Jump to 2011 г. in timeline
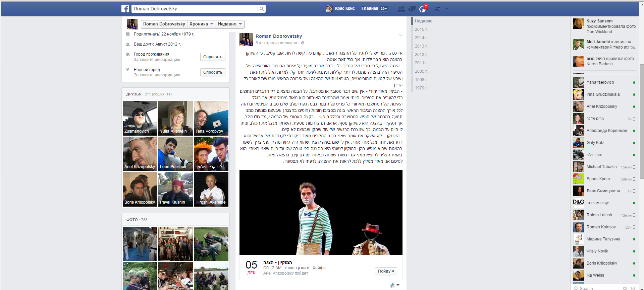This screenshot has width=644, height=290. [x=421, y=63]
